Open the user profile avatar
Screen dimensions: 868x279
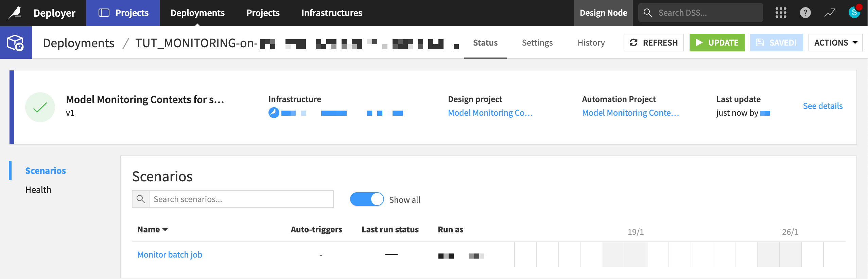854,12
